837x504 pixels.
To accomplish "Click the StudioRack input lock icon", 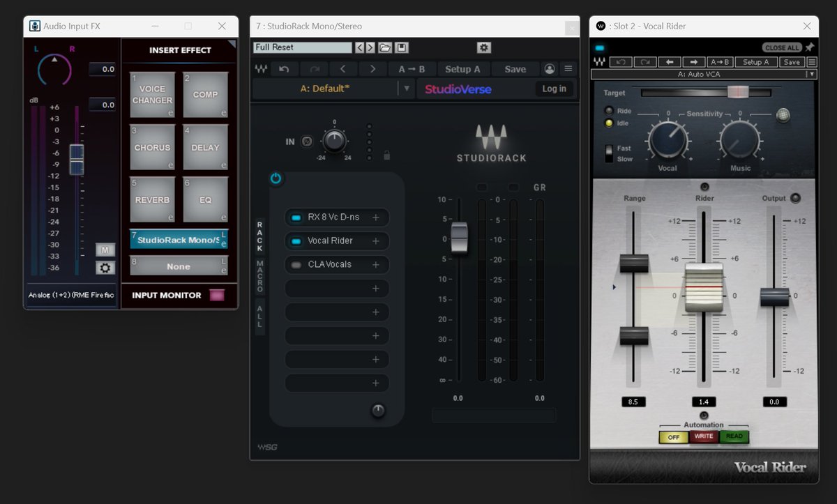I will click(x=386, y=155).
